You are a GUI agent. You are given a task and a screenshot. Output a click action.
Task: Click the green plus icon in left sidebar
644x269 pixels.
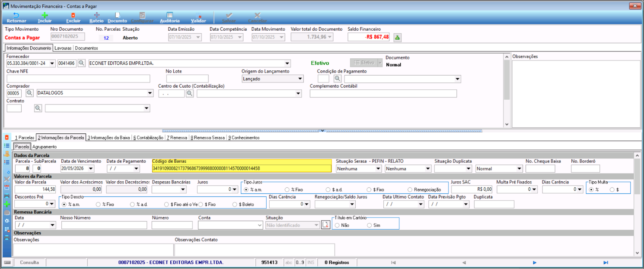[6, 204]
